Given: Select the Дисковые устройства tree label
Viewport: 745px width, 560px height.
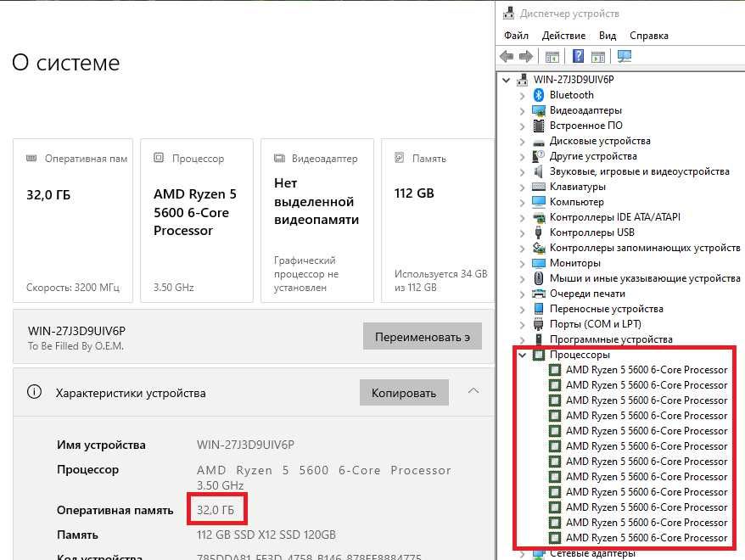Looking at the screenshot, I should click(600, 141).
